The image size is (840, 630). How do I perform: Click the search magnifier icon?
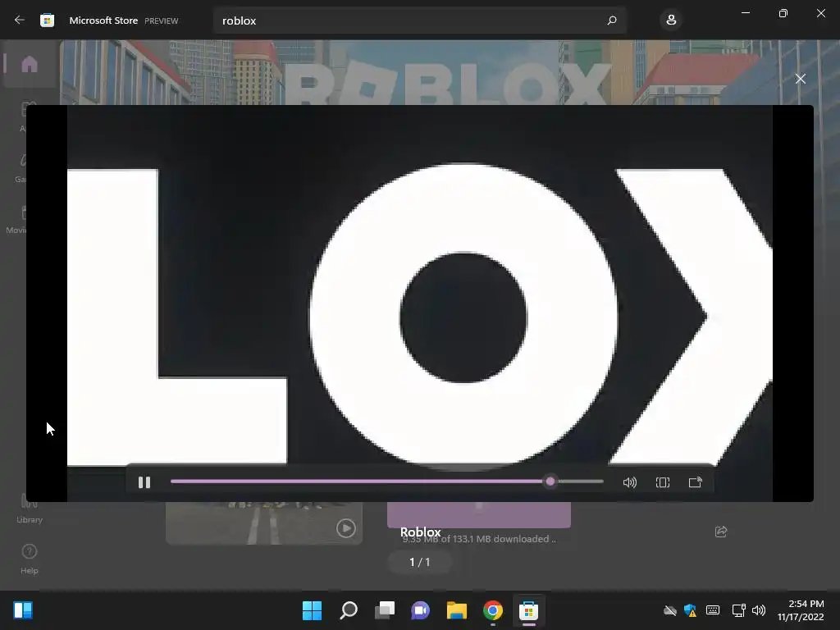click(612, 21)
